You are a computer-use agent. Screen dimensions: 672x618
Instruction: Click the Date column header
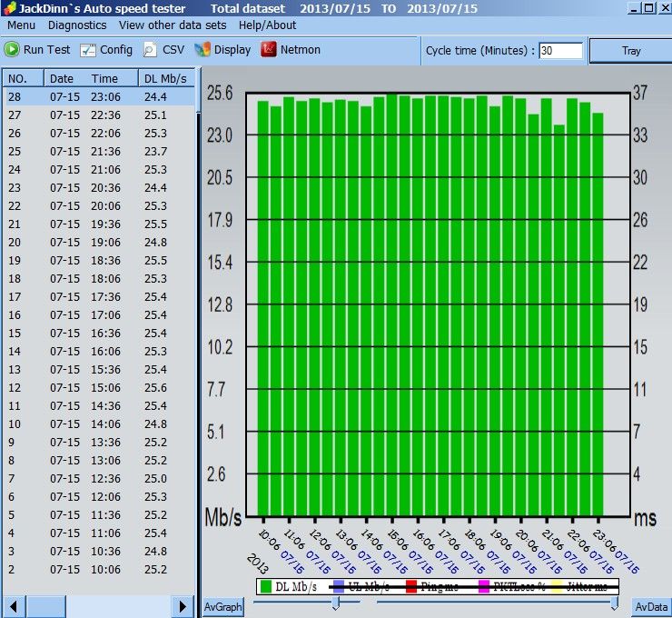61,78
